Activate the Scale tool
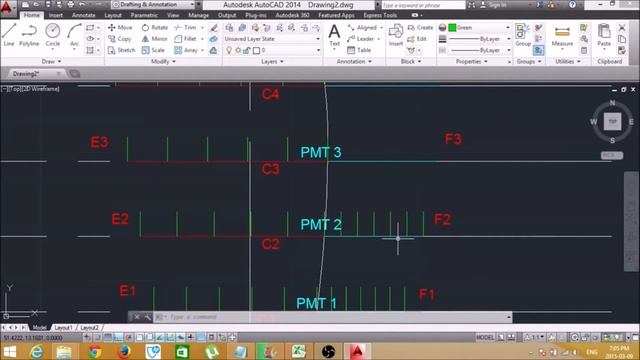This screenshot has height=360, width=640. pyautogui.click(x=153, y=50)
